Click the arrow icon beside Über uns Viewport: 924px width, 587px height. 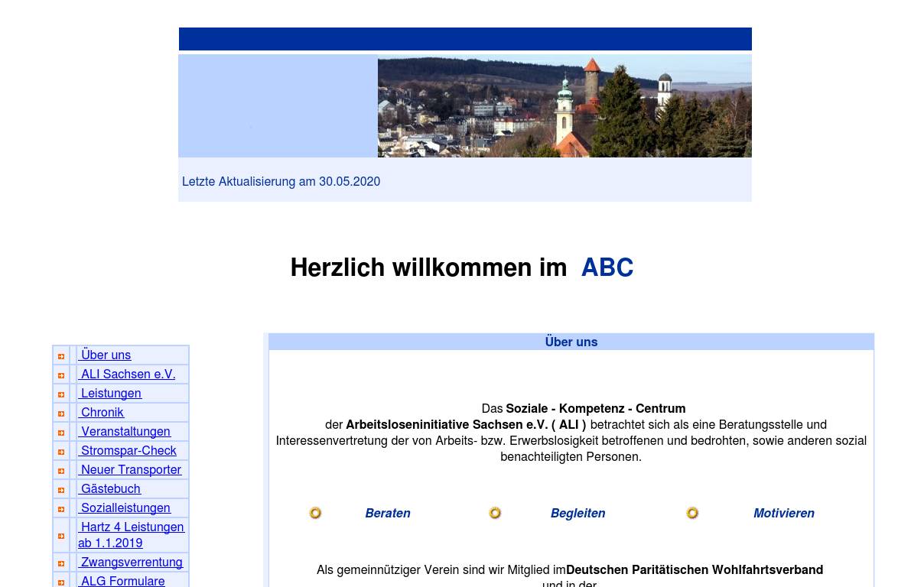61,356
